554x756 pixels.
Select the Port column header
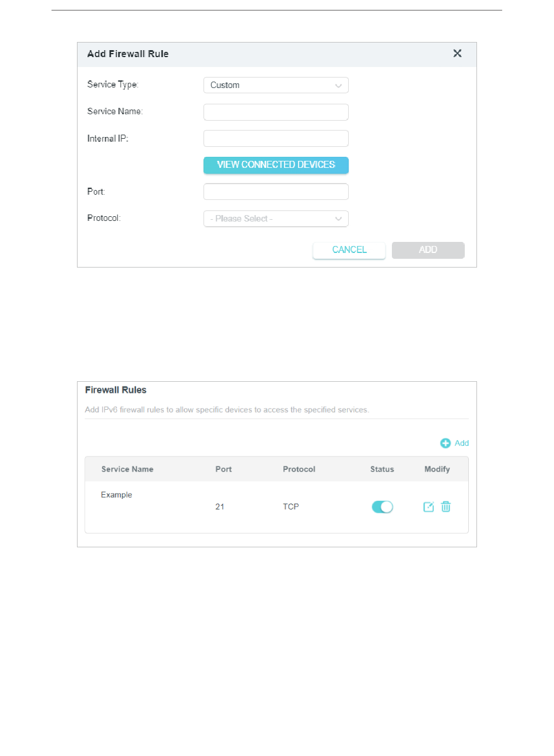pos(223,469)
